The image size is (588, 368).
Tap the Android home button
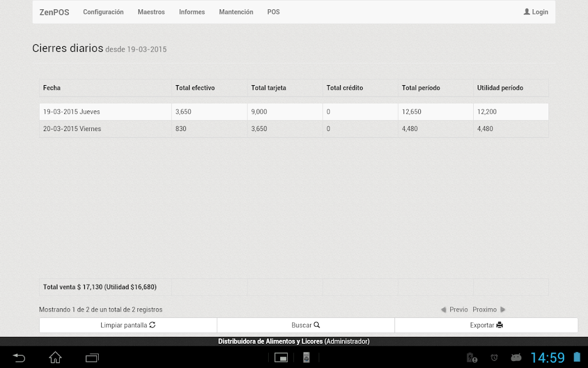(55, 358)
